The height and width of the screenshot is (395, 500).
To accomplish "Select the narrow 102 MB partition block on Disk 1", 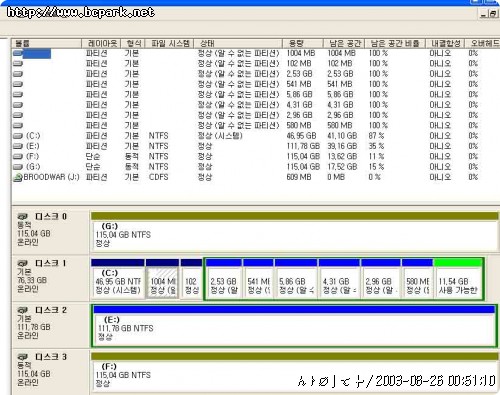I will (x=191, y=279).
